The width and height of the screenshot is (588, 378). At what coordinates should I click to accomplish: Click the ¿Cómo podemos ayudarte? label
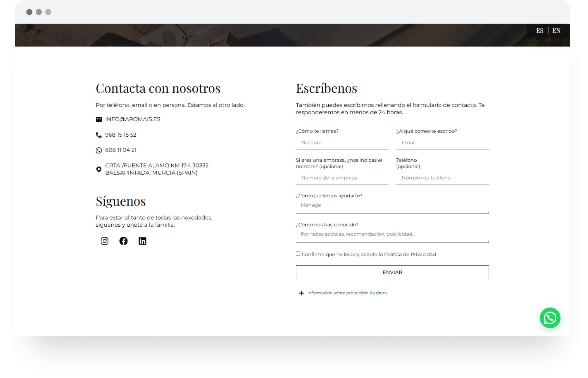pyautogui.click(x=329, y=196)
